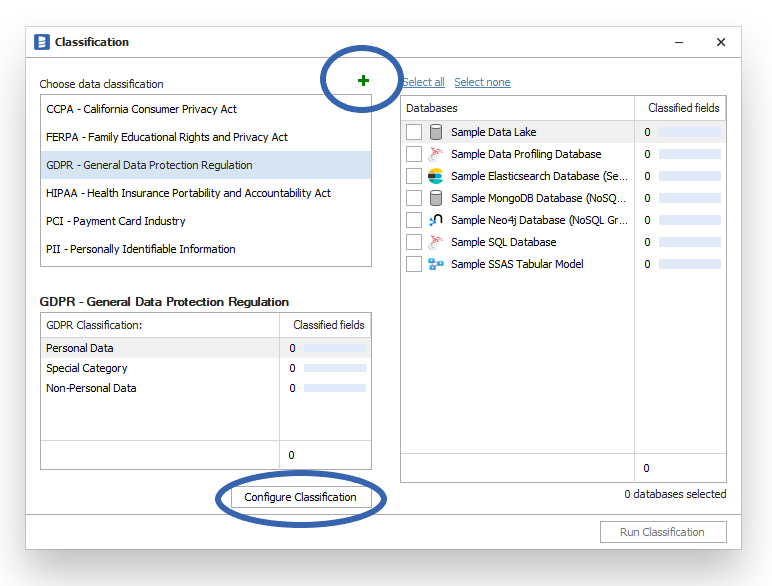Click the green plus add classification icon
This screenshot has width=772, height=586.
[363, 81]
